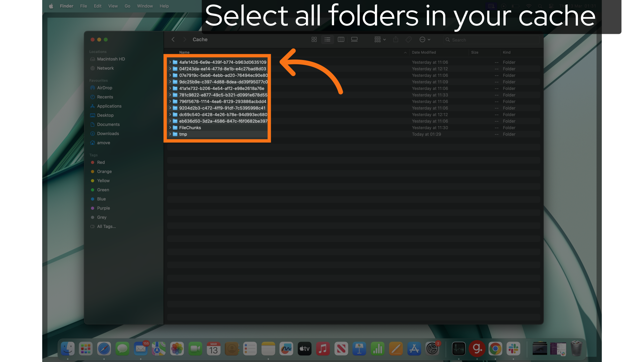Select the Red tag in sidebar

point(101,162)
